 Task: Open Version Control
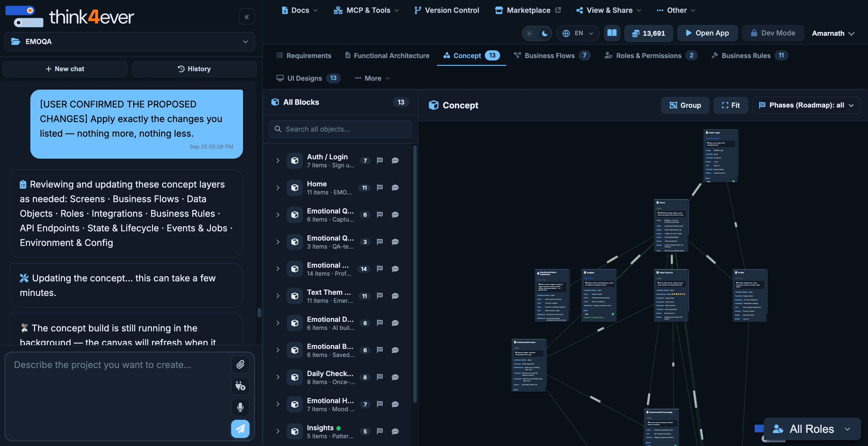447,10
